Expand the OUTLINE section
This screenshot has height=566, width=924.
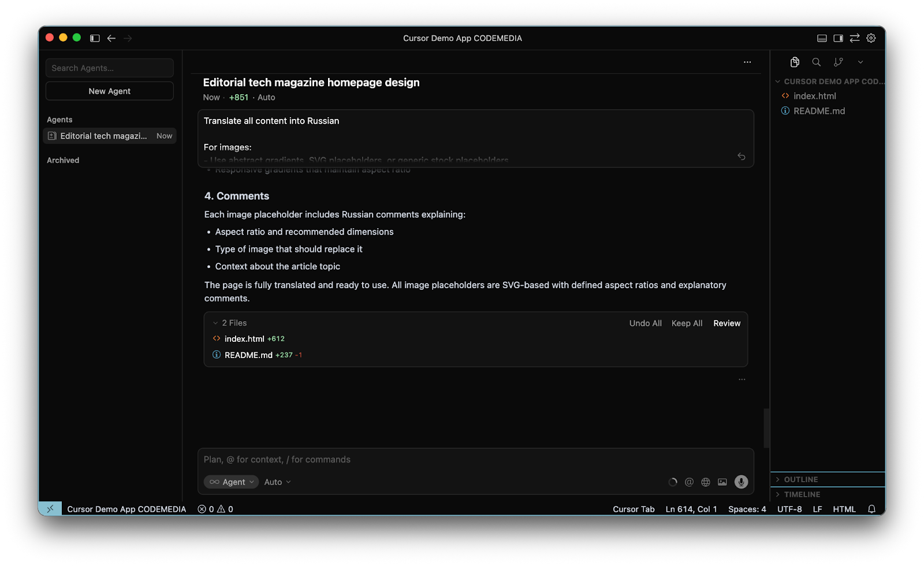tap(800, 479)
